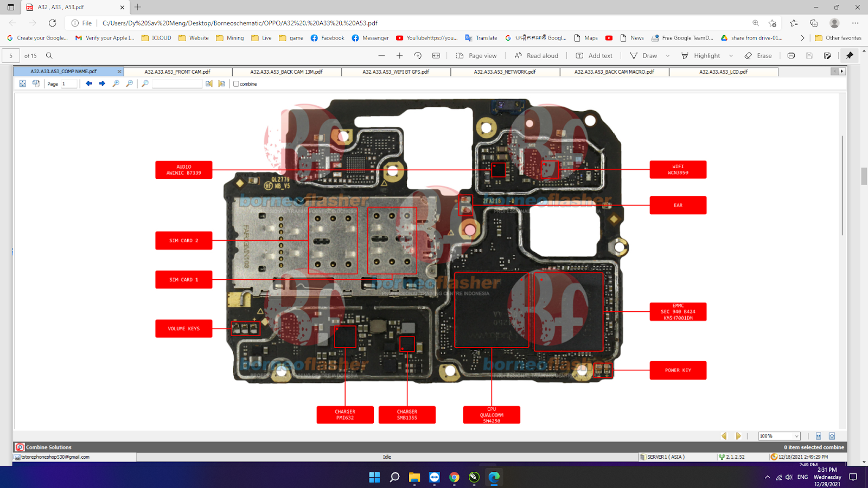
Task: Reload the page with the refresh icon
Action: 52,23
